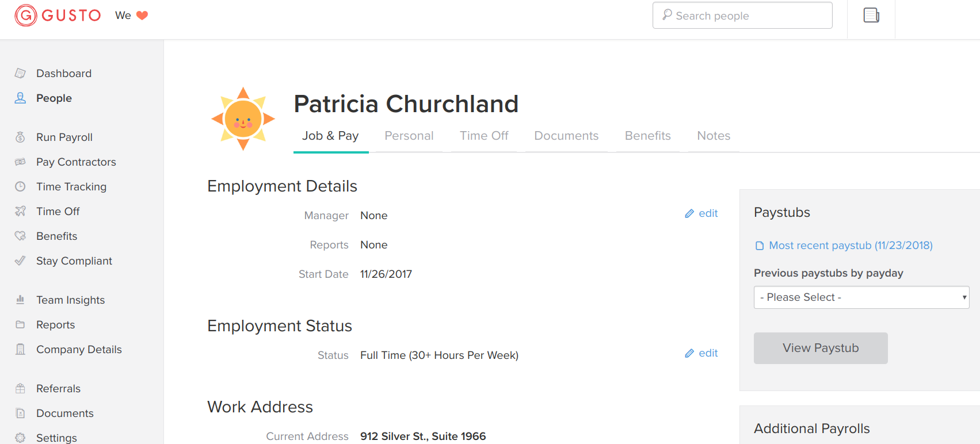Click the Run Payroll money bag icon
980x444 pixels.
(20, 137)
